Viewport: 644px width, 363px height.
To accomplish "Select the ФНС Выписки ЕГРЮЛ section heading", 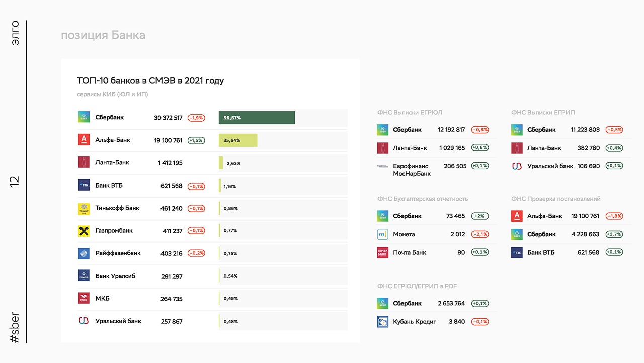I will [x=410, y=112].
